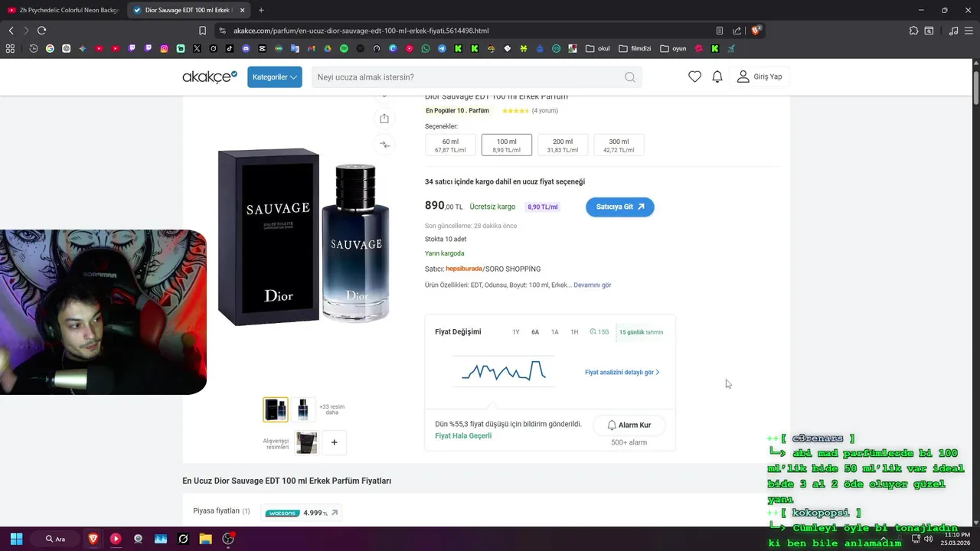Open the Discord bookmark

(x=246, y=48)
